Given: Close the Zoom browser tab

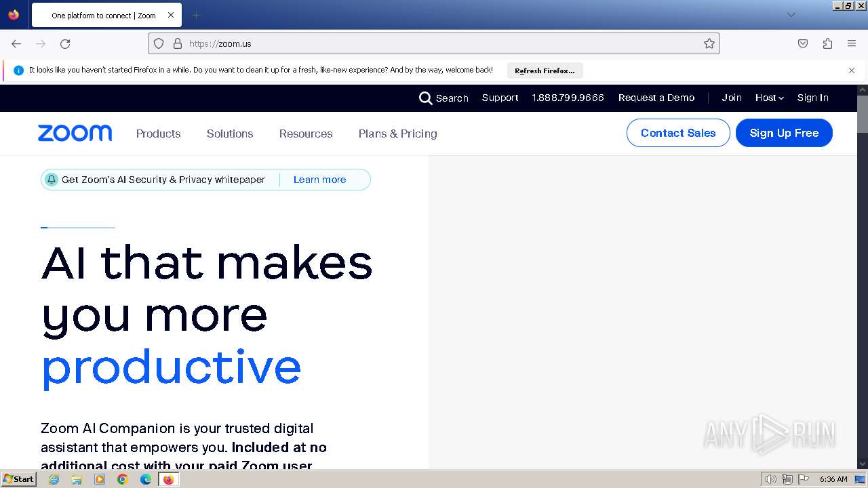Looking at the screenshot, I should point(171,15).
